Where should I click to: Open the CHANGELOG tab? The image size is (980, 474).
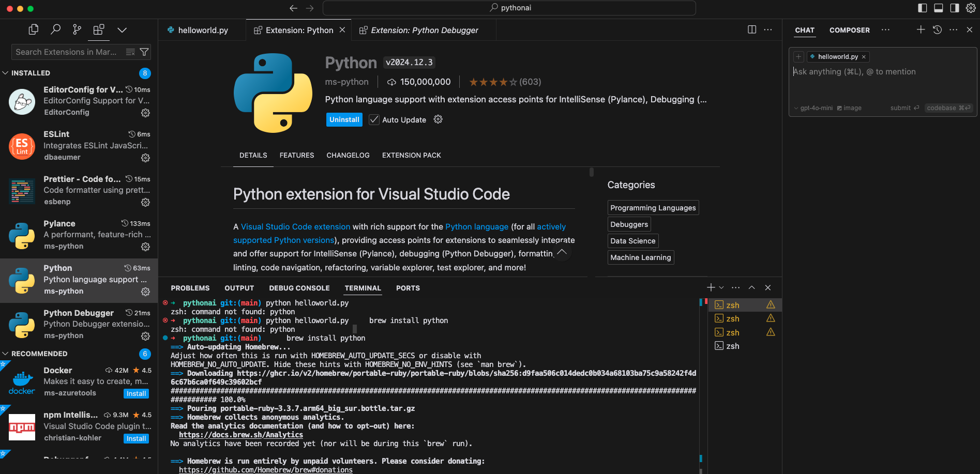(348, 155)
